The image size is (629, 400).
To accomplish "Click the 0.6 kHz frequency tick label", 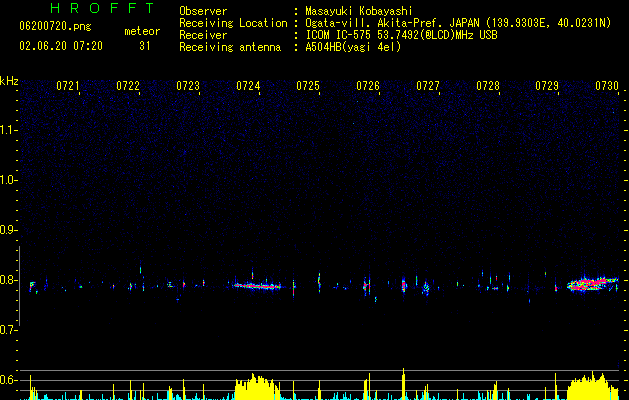I will 8,380.
